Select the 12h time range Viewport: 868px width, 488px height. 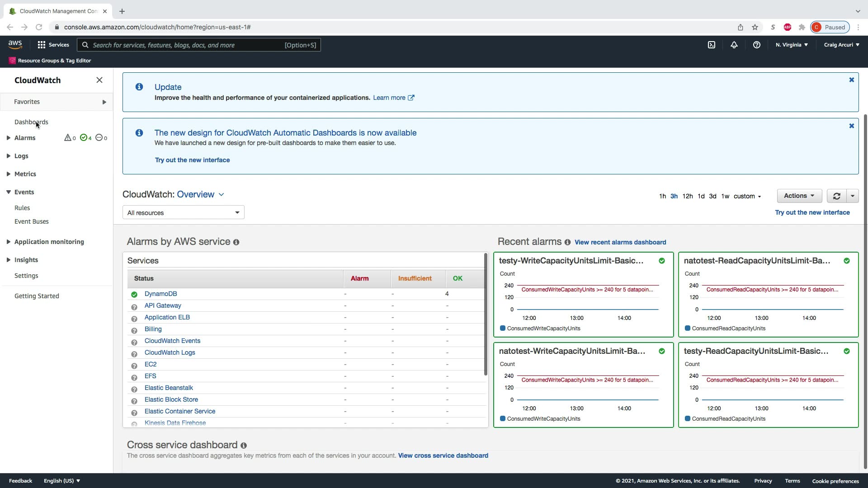tap(687, 196)
